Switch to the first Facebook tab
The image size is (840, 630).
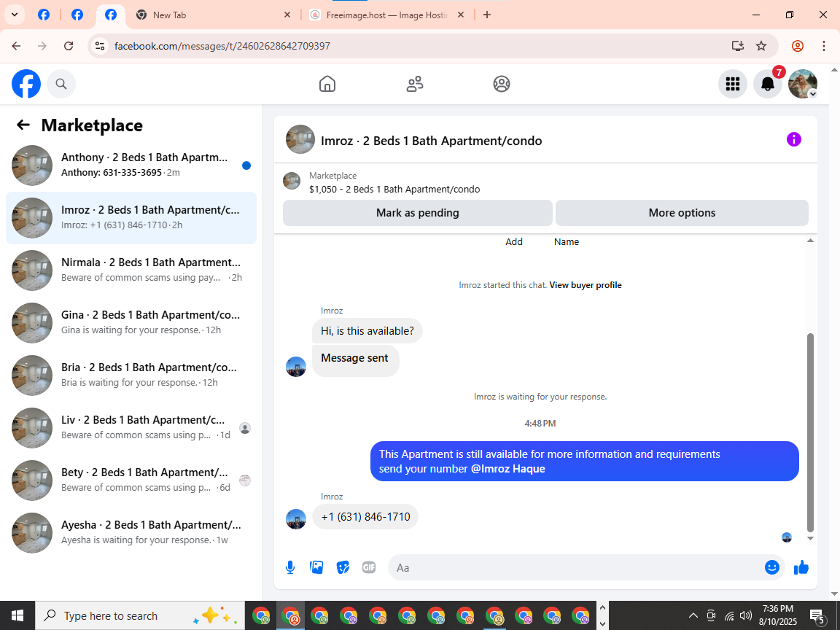click(44, 15)
